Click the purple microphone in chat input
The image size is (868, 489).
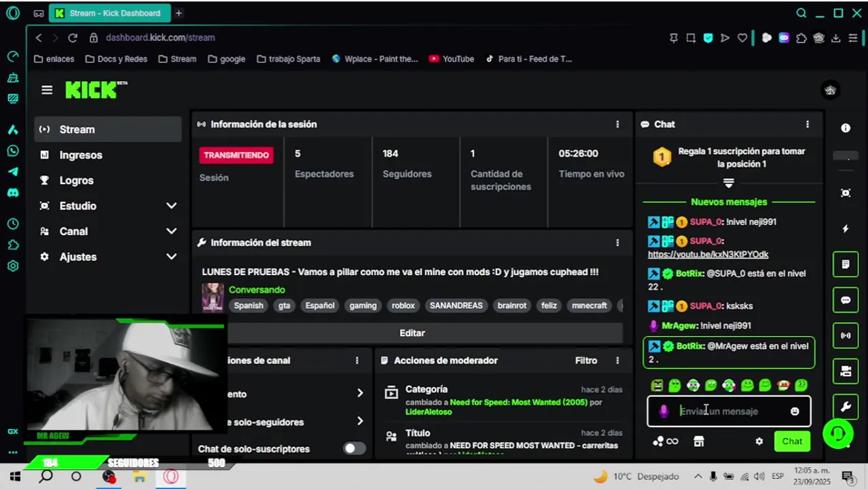coord(664,411)
